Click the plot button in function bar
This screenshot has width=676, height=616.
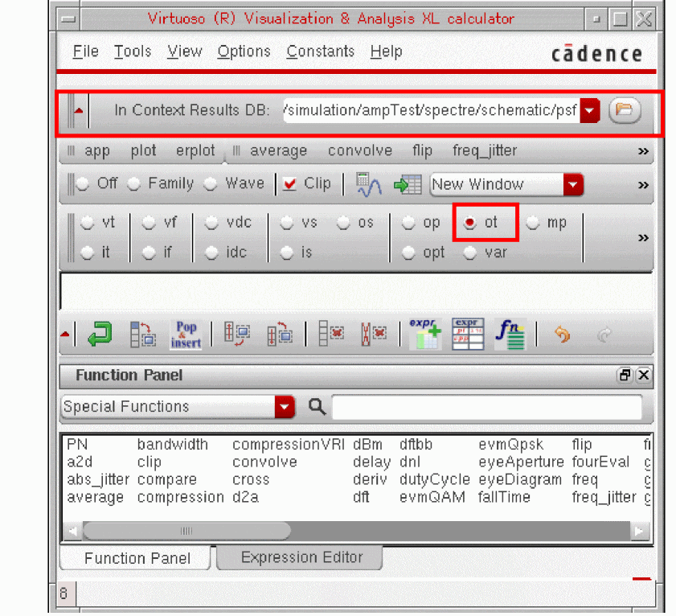coord(143,150)
